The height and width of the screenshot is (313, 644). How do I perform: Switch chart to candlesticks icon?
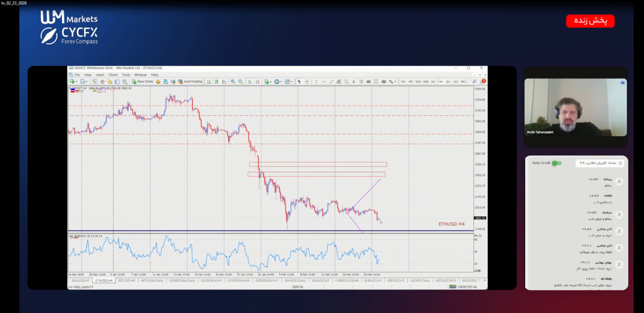[217, 82]
